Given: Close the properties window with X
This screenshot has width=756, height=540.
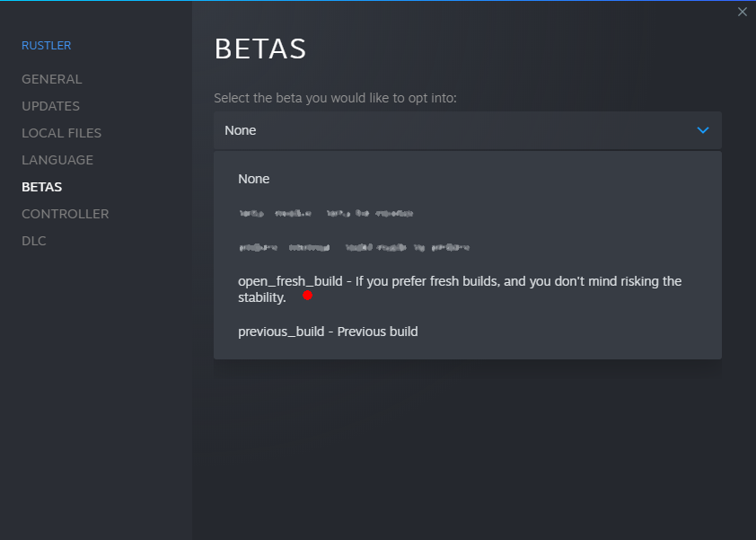Looking at the screenshot, I should coord(742,12).
